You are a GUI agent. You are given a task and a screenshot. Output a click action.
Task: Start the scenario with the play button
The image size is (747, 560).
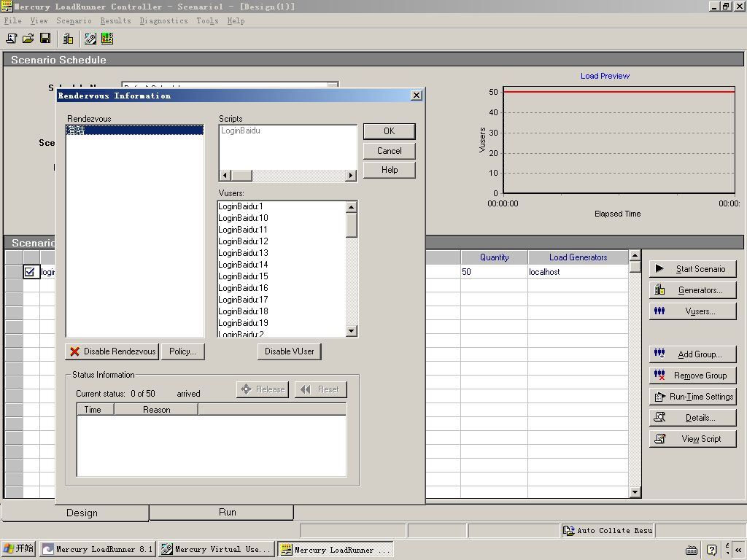[x=693, y=269]
